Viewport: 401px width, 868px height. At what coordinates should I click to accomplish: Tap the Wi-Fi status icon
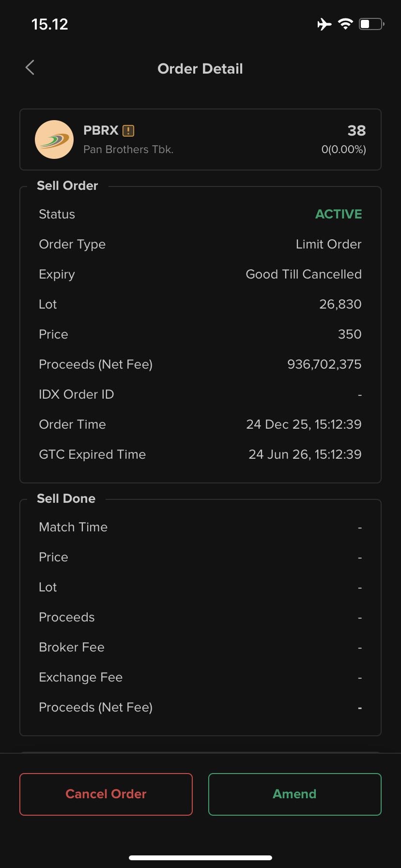point(345,24)
